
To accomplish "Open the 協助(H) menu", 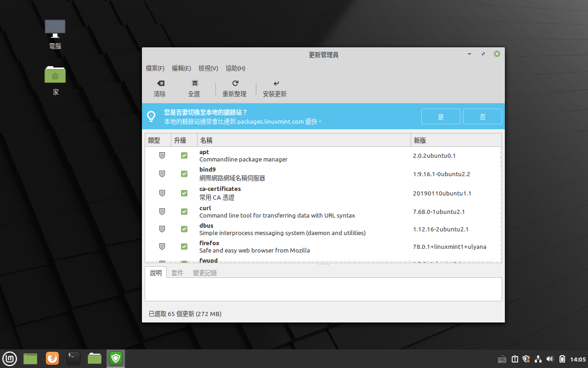I will (235, 68).
